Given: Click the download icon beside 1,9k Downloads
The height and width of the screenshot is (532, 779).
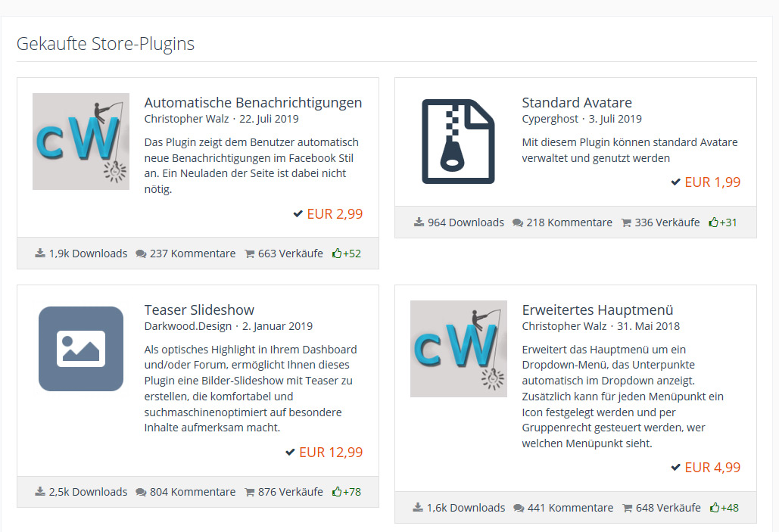Looking at the screenshot, I should point(40,254).
